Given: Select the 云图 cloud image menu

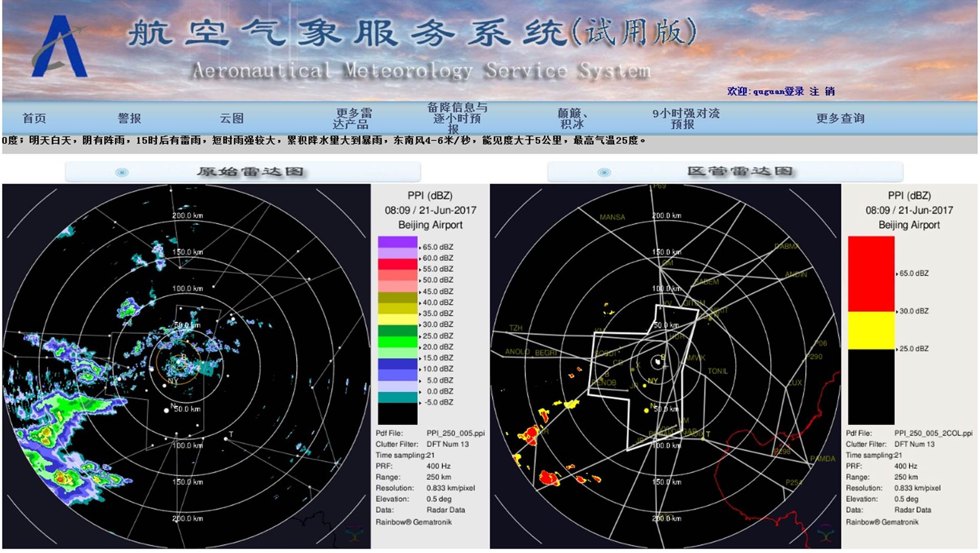Looking at the screenshot, I should (x=232, y=119).
